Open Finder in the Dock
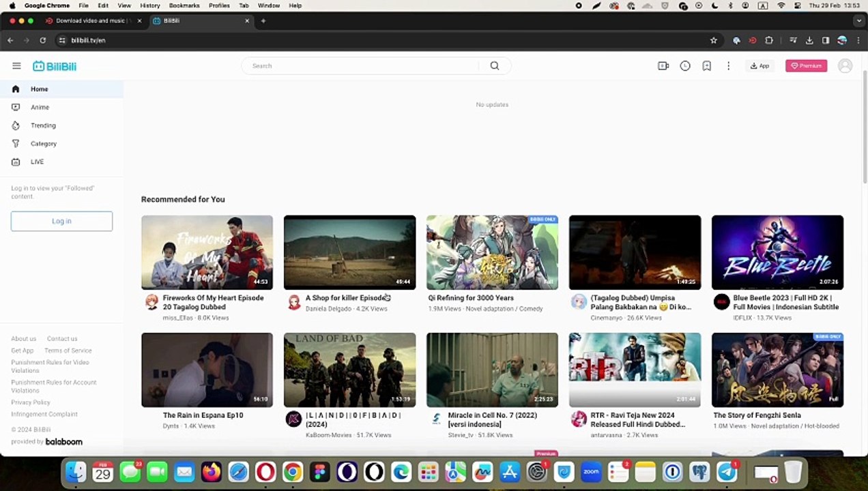The height and width of the screenshot is (491, 868). [76, 472]
